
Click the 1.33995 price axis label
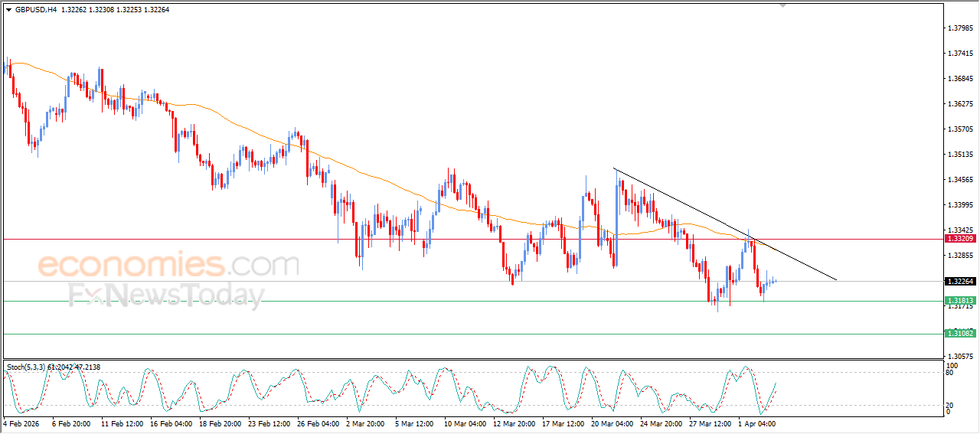pos(961,205)
